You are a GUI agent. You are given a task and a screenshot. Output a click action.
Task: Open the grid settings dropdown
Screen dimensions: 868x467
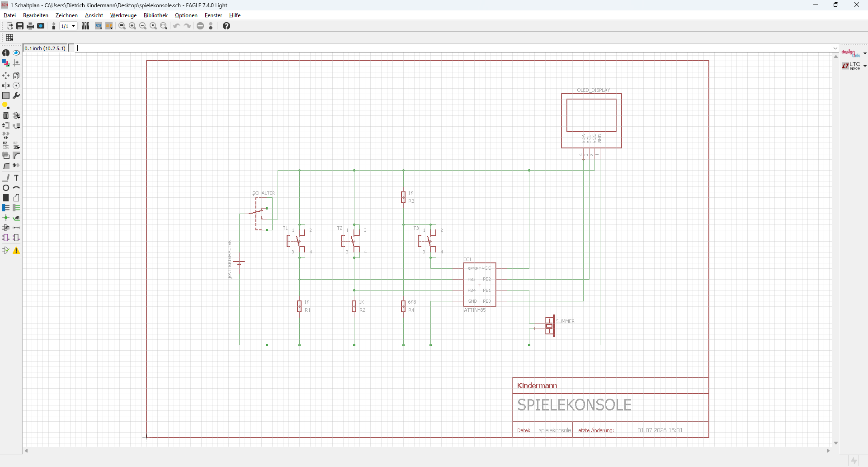9,38
